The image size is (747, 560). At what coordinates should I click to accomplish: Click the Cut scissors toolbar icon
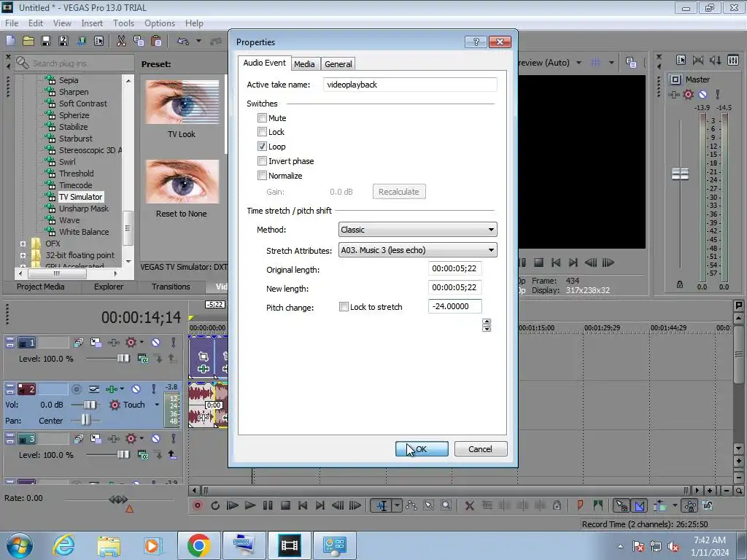[x=122, y=41]
